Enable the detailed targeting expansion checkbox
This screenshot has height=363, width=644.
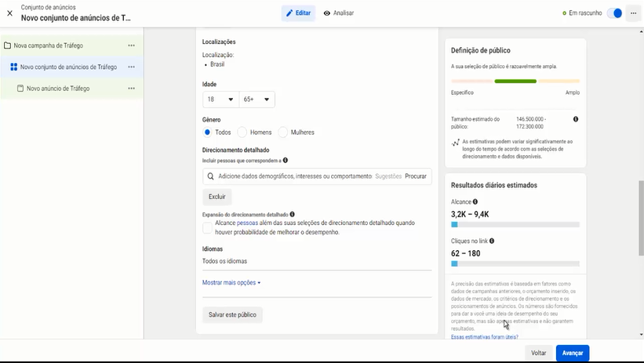coord(207,227)
